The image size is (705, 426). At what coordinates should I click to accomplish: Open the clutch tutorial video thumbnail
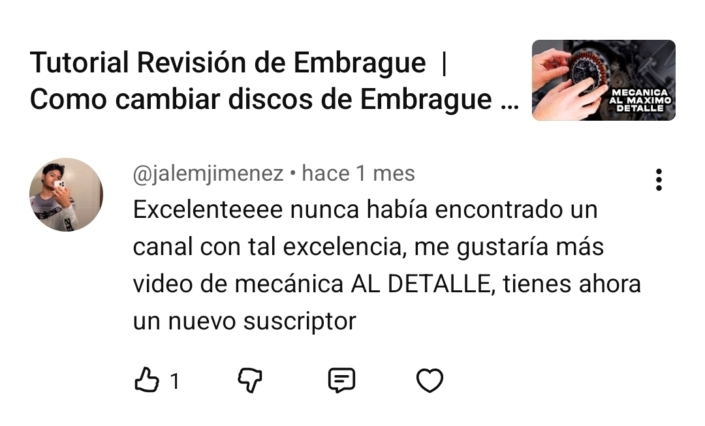pyautogui.click(x=603, y=80)
